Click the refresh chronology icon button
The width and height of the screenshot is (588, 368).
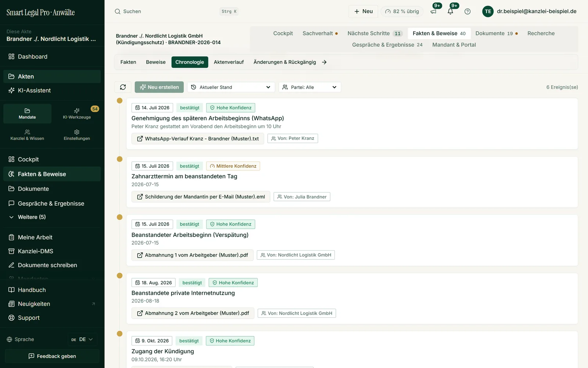pos(123,87)
